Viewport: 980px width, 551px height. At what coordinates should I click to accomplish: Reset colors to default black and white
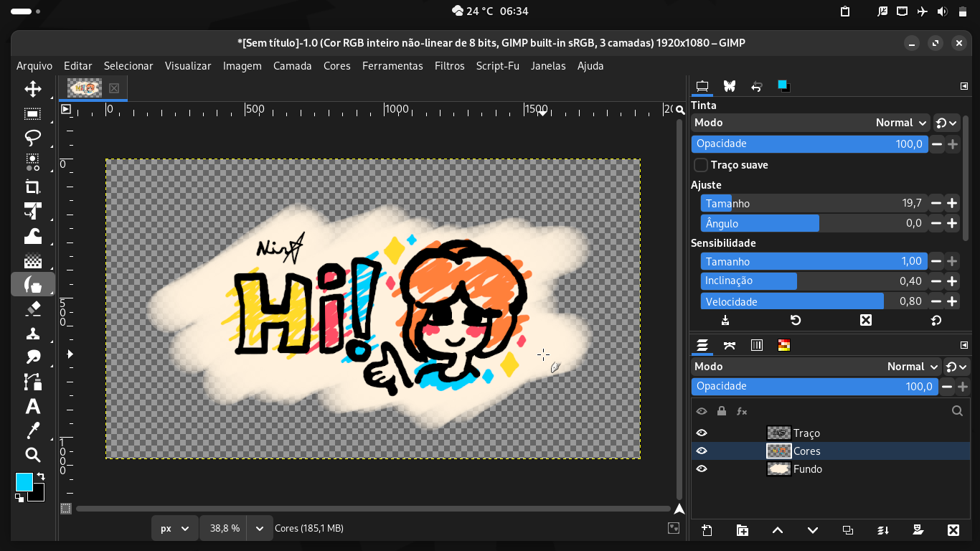[x=19, y=498]
